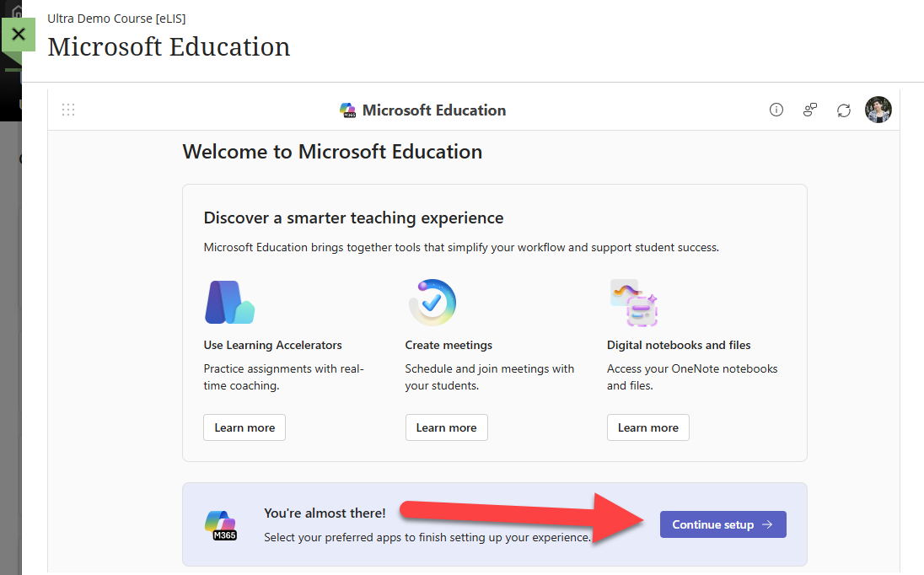The width and height of the screenshot is (924, 575).
Task: Click the Digital notebooks icon
Action: [634, 303]
